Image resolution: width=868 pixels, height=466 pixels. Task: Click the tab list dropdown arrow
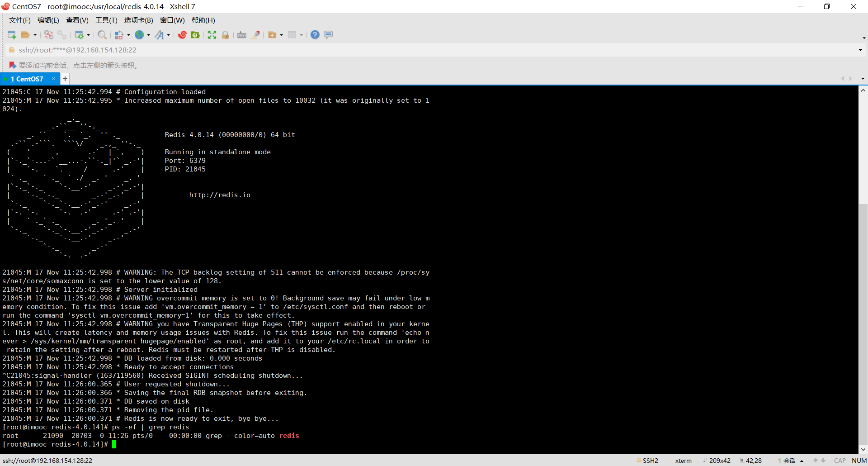(x=863, y=79)
